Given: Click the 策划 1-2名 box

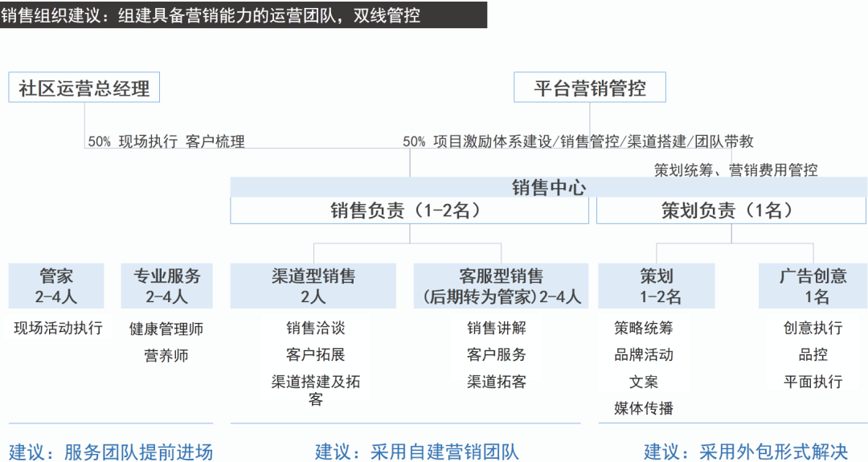Looking at the screenshot, I should pos(657,286).
